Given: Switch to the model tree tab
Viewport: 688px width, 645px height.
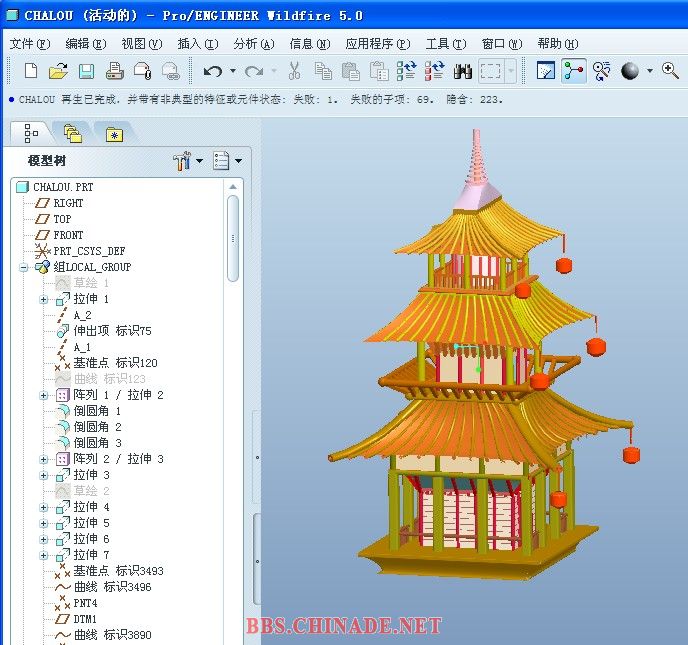Looking at the screenshot, I should coord(31,133).
